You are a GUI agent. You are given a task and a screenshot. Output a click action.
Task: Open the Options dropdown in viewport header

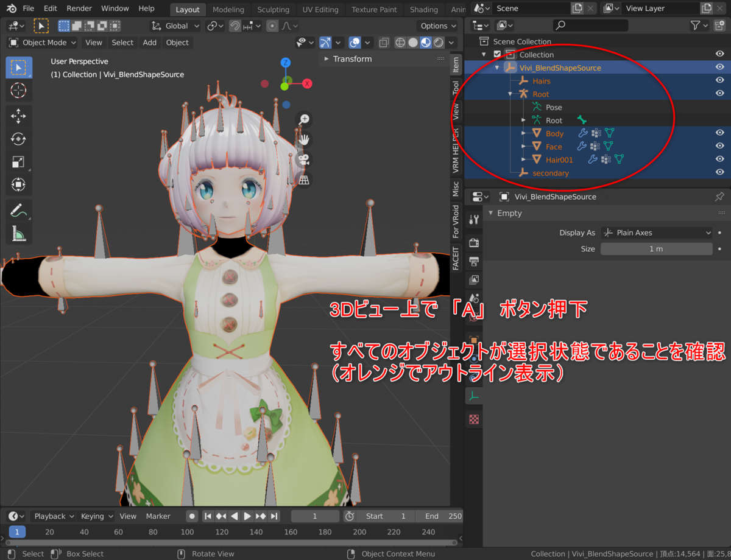pos(439,26)
